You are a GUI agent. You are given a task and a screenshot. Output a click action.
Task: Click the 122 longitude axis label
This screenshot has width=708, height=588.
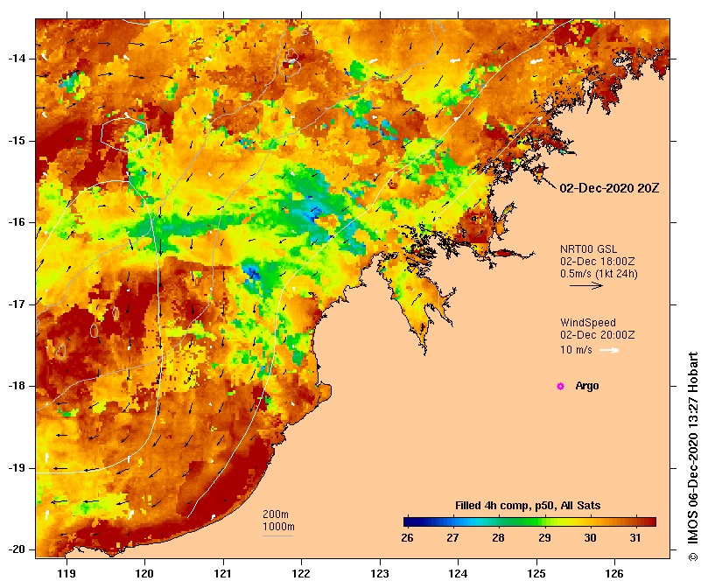pyautogui.click(x=301, y=573)
